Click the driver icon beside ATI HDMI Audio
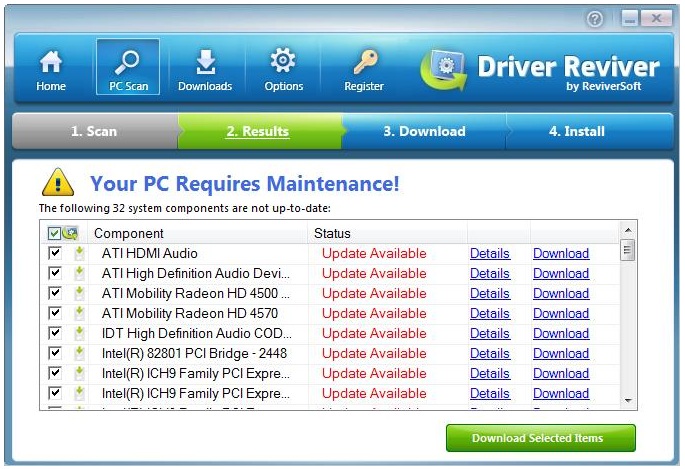The image size is (685, 469). click(x=79, y=254)
